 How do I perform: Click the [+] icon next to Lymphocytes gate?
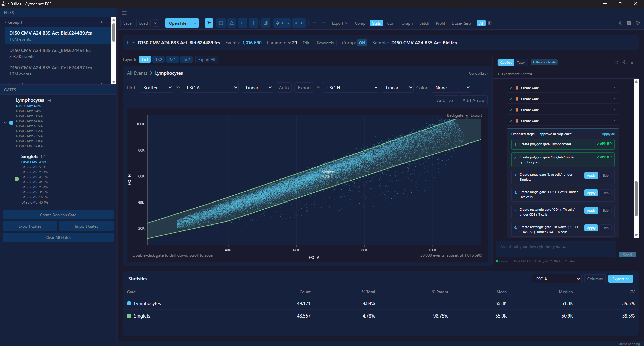coord(49,100)
